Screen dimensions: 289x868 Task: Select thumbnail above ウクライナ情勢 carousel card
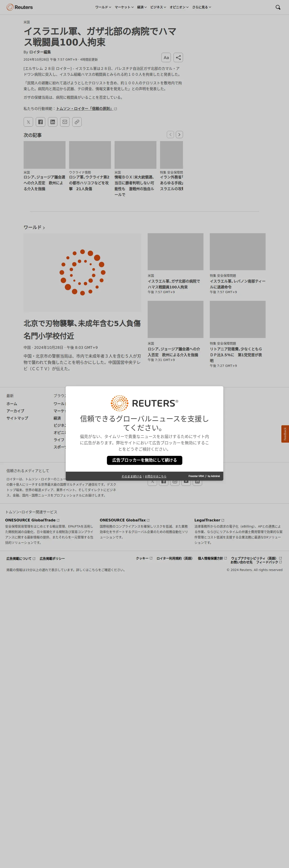[x=90, y=155]
